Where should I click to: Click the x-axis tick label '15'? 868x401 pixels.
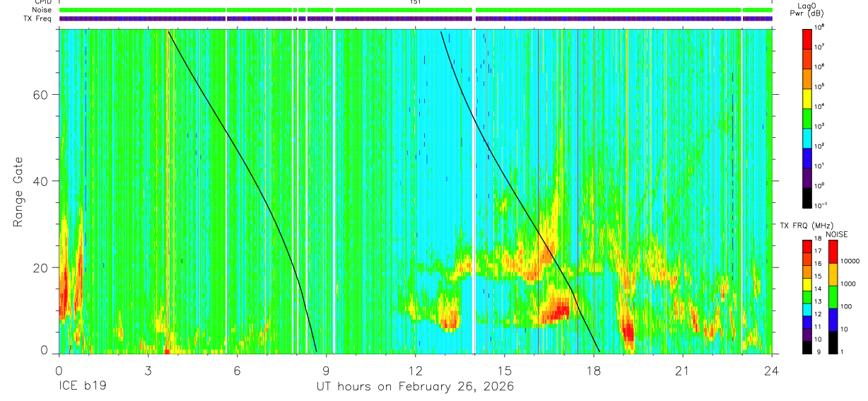(x=505, y=371)
